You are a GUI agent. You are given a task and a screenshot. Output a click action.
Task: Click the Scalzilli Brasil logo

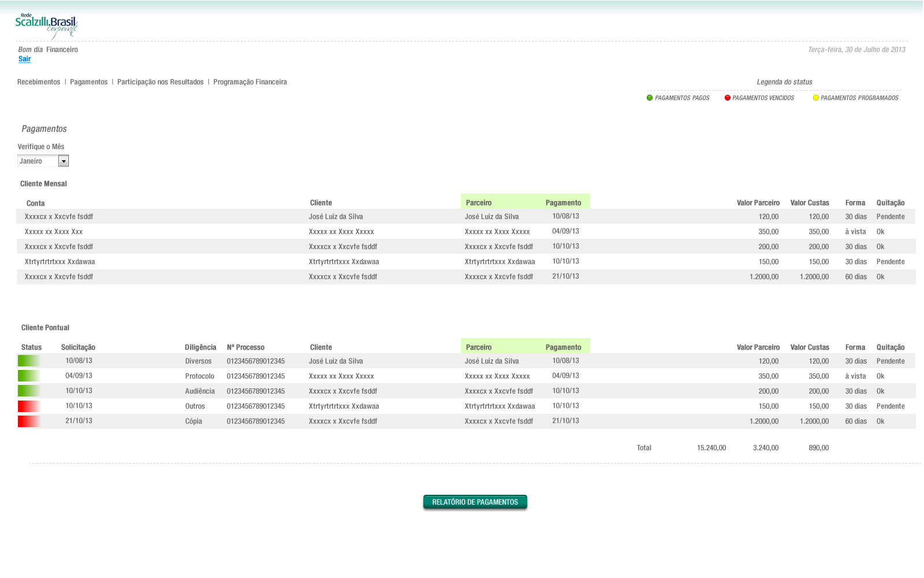coord(46,26)
